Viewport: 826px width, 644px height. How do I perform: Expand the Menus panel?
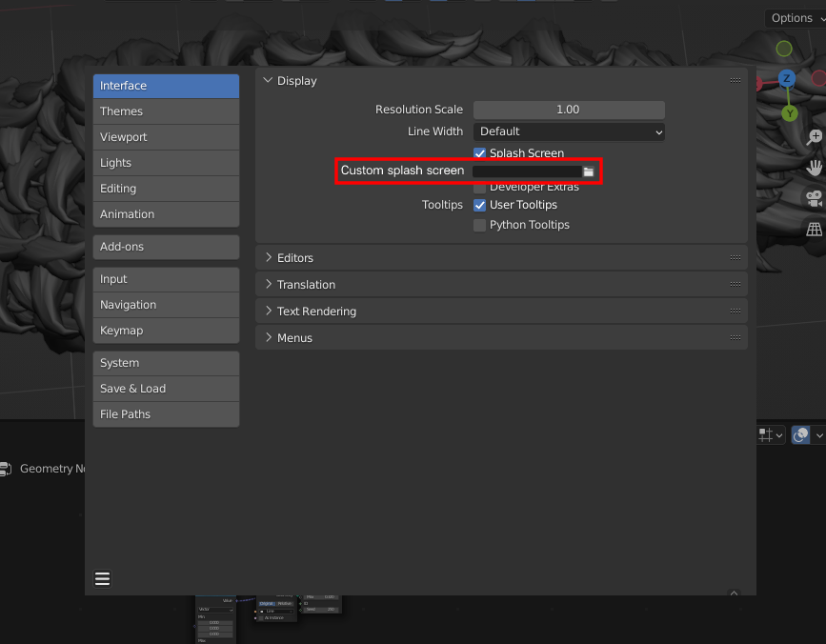click(x=268, y=337)
